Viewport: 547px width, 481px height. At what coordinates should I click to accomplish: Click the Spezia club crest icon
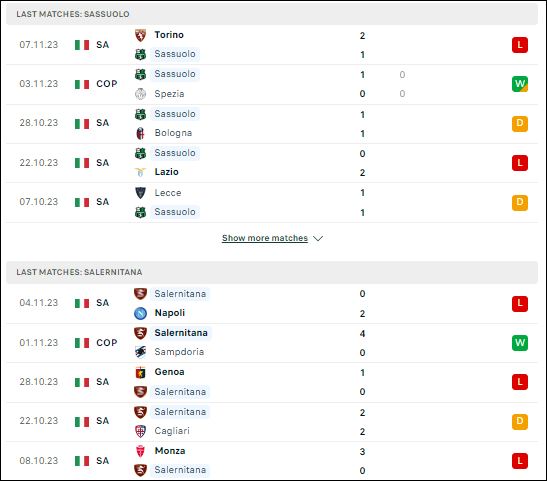click(140, 94)
